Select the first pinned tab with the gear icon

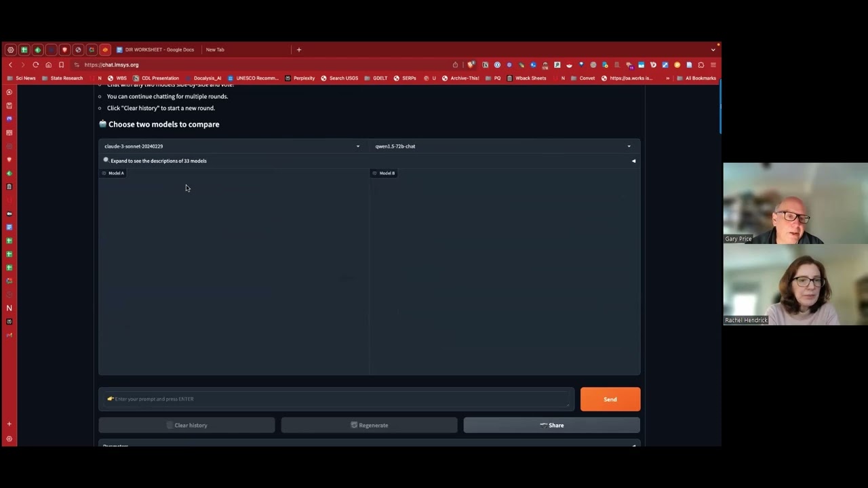10,49
